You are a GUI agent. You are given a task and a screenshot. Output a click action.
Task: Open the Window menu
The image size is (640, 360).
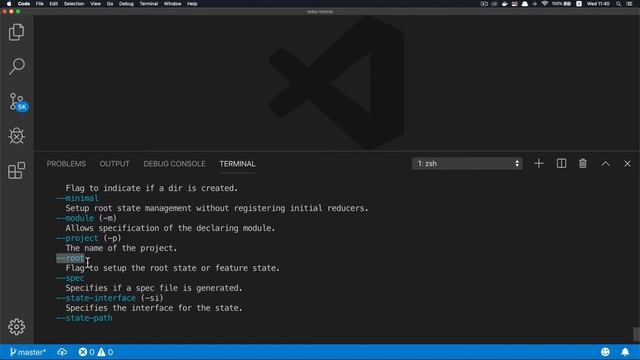[x=172, y=4]
